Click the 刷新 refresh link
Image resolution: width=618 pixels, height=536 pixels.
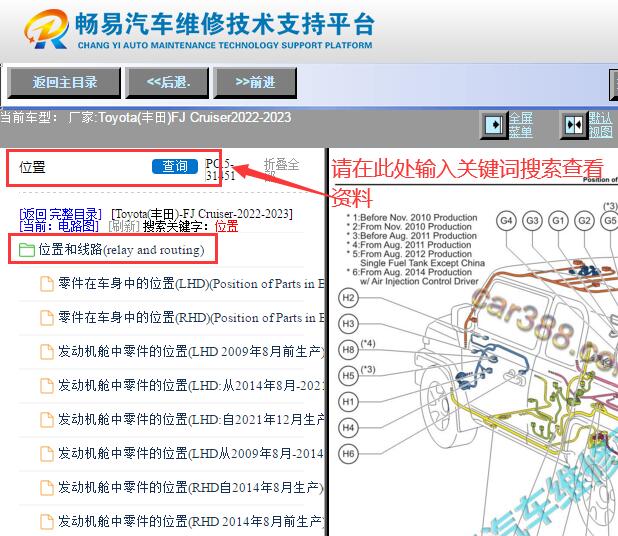point(124,226)
